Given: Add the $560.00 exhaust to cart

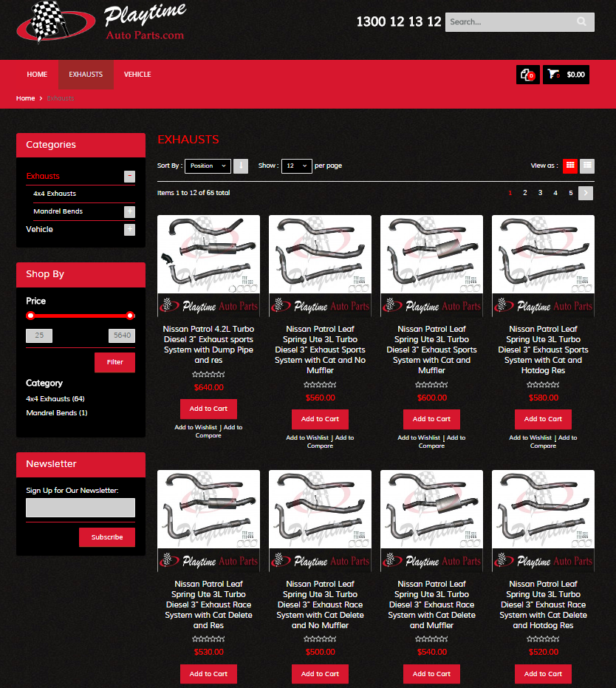Looking at the screenshot, I should 320,420.
